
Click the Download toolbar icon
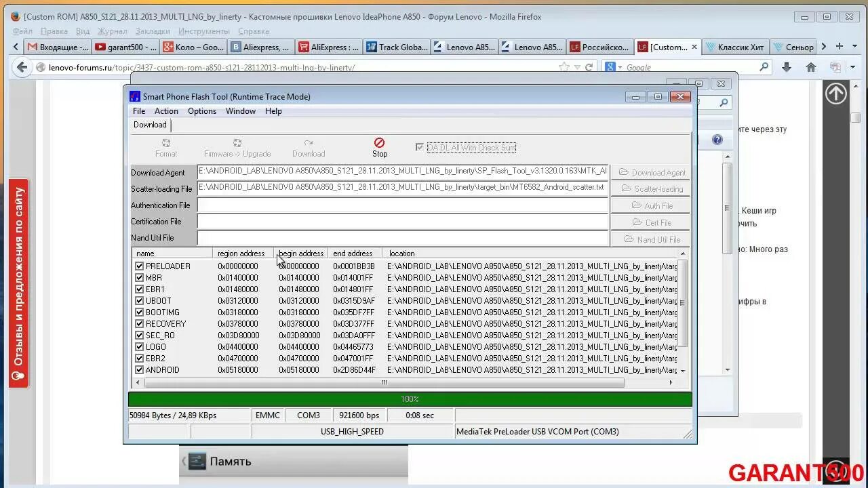308,143
